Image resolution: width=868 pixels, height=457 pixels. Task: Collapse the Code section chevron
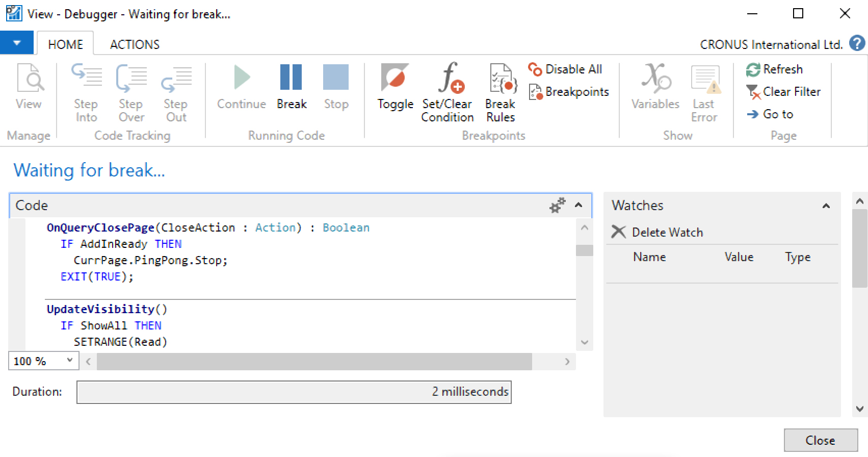(x=578, y=205)
